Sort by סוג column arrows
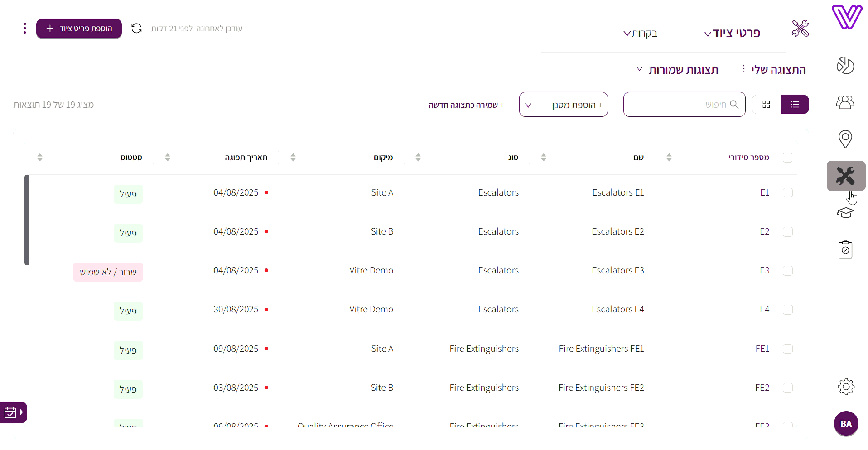The image size is (868, 450). pos(418,158)
